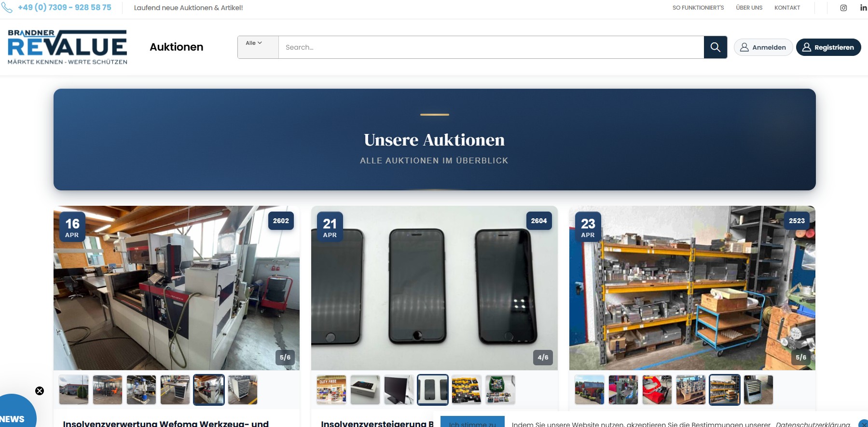Click into the Search input field
Image resolution: width=868 pixels, height=427 pixels.
[490, 47]
